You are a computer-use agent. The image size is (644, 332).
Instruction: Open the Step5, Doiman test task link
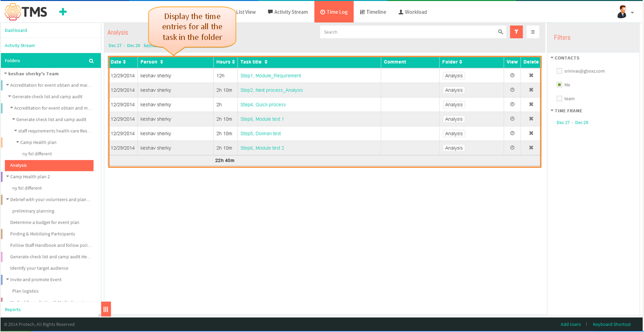point(260,133)
